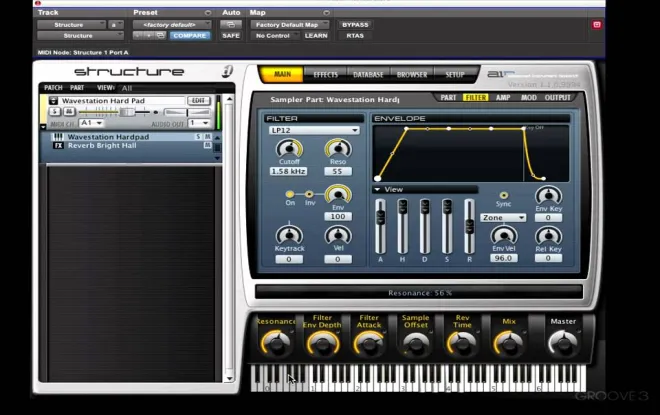This screenshot has width=660, height=415.
Task: Click the COMPARE button
Action: (189, 36)
